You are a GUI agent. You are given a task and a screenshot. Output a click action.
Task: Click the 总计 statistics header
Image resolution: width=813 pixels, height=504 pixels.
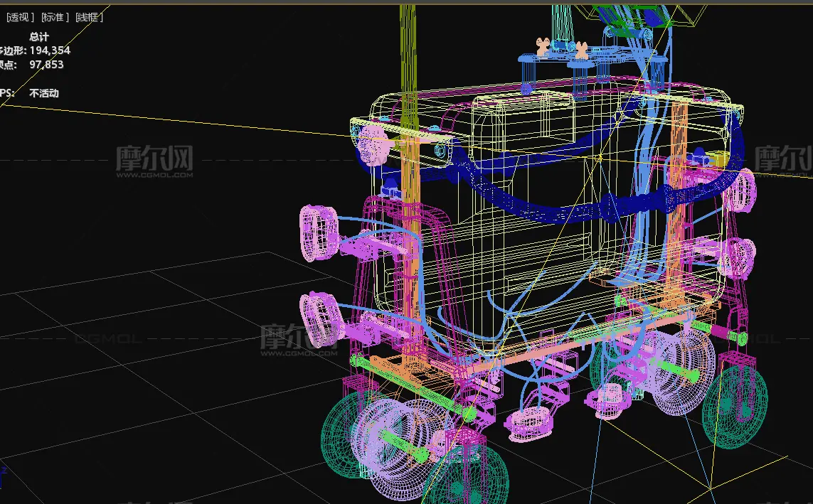(39, 36)
